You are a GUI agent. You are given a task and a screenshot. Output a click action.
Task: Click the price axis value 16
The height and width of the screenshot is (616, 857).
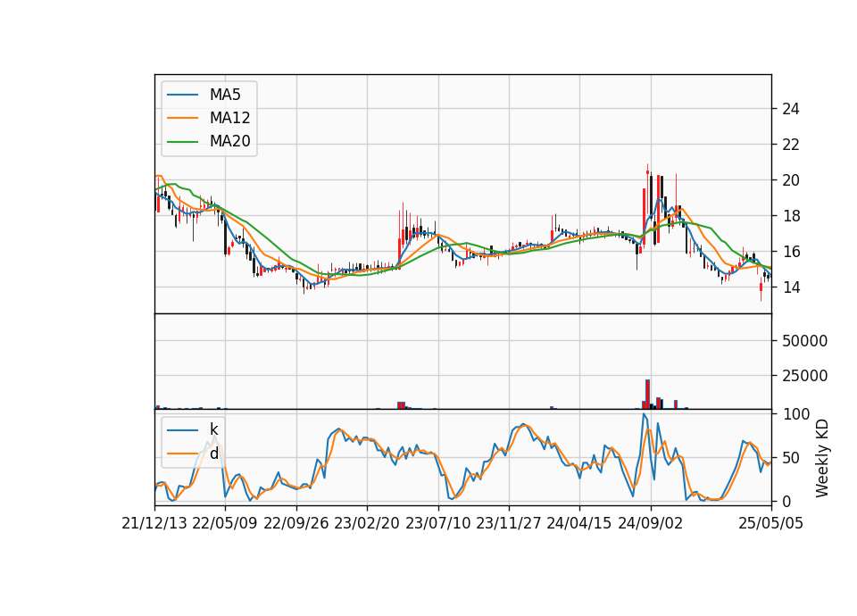point(791,252)
